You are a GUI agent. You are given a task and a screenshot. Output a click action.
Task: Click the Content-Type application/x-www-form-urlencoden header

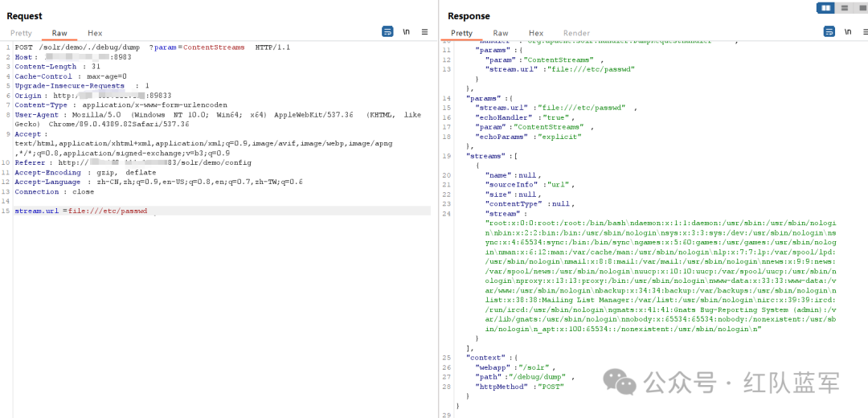coord(121,105)
